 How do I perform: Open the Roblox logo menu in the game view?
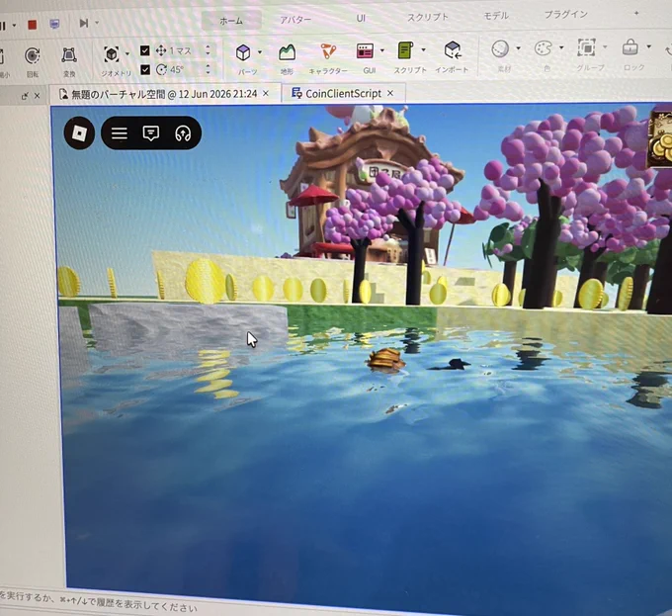pos(79,132)
